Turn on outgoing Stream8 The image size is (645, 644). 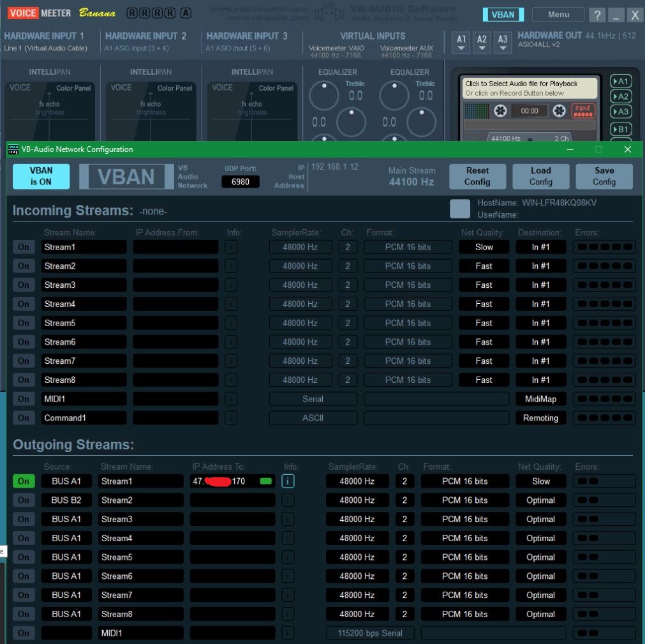click(24, 614)
